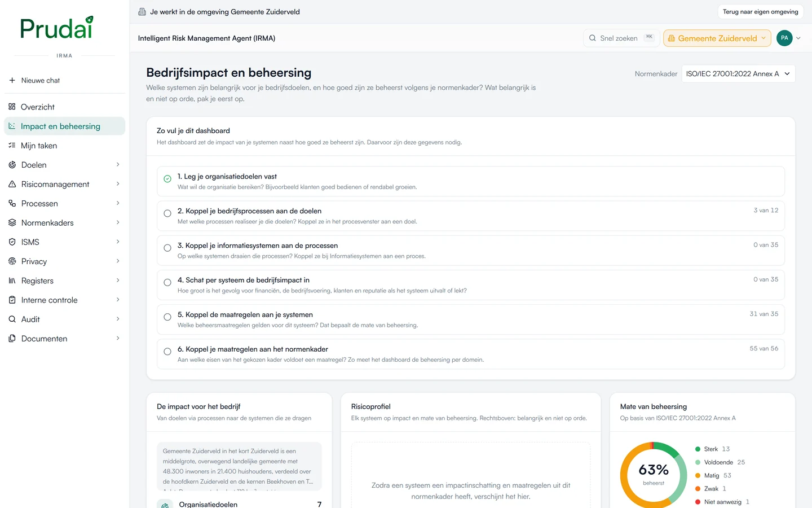
Task: Click the Normenkaders layers icon
Action: coord(12,222)
